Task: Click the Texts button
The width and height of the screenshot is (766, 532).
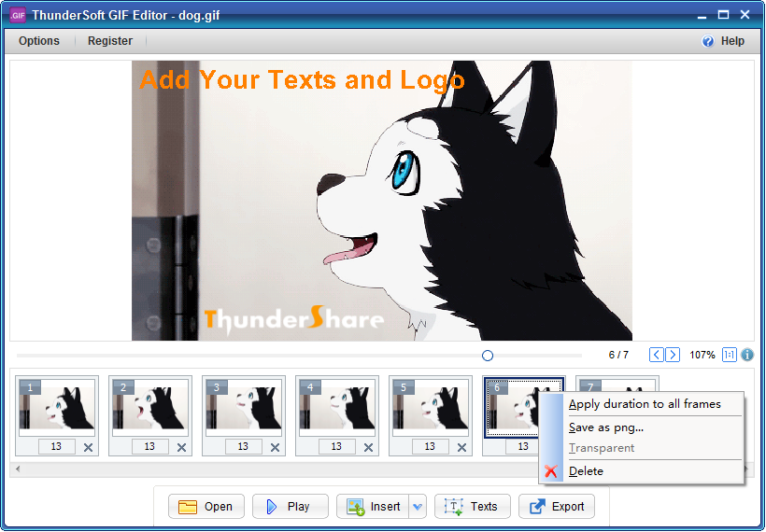Action: coord(473,507)
